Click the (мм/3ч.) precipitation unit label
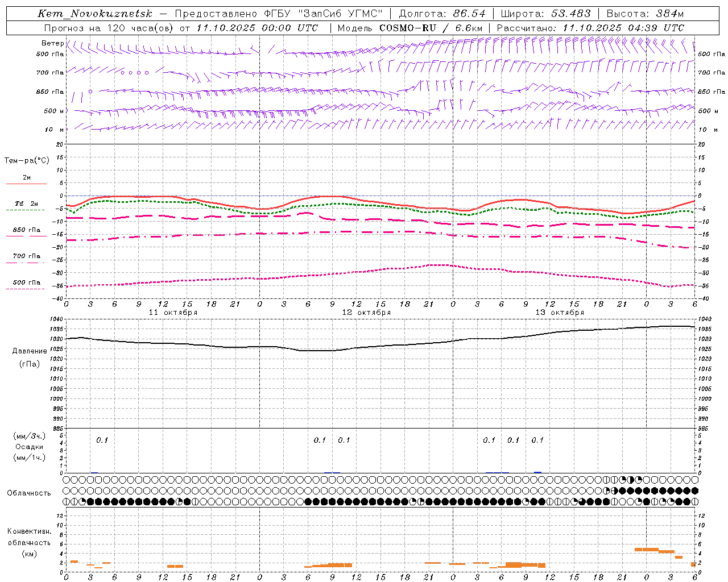Viewport: 728px width, 582px height. coord(29,436)
